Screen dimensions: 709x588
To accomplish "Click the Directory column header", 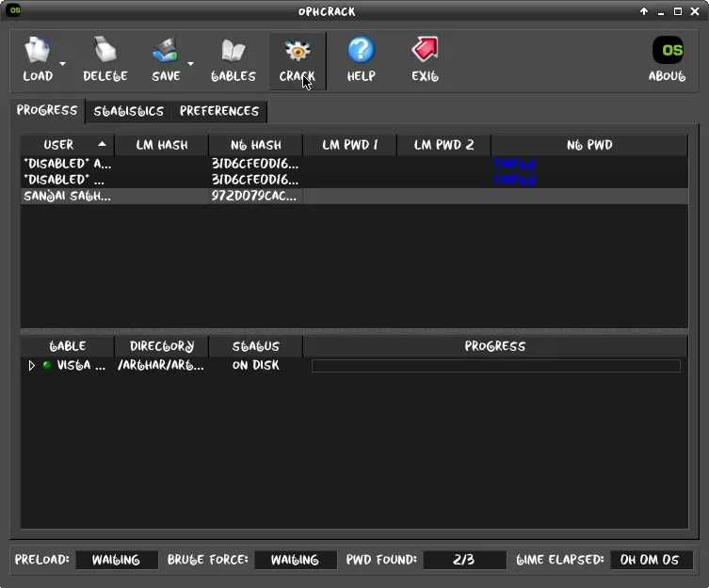I will pyautogui.click(x=162, y=346).
